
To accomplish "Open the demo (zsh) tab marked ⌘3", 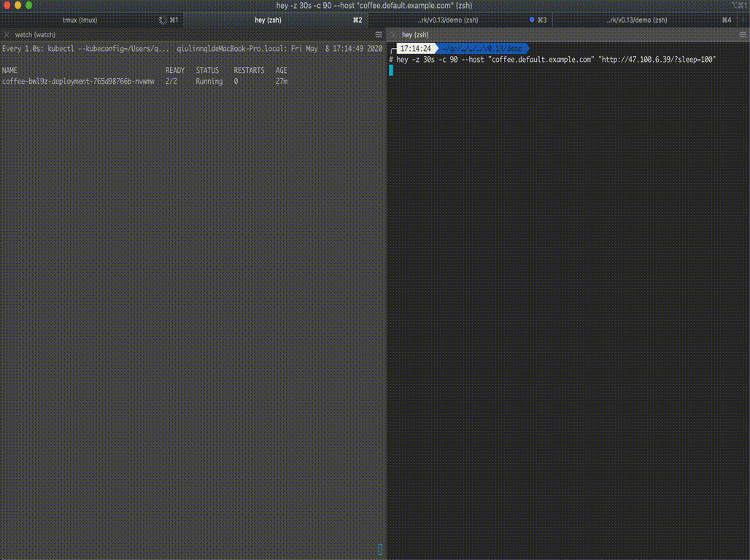I will coord(459,20).
